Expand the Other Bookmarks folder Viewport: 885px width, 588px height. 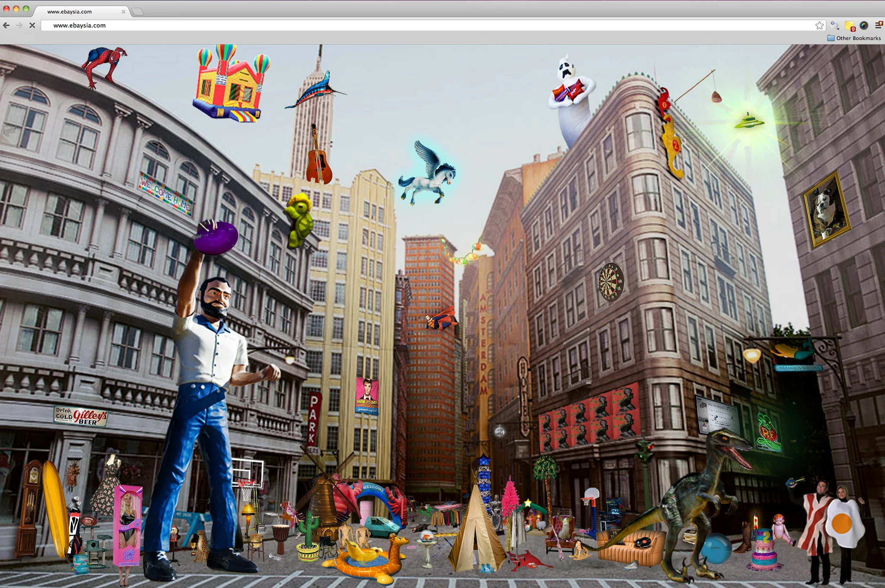(854, 38)
